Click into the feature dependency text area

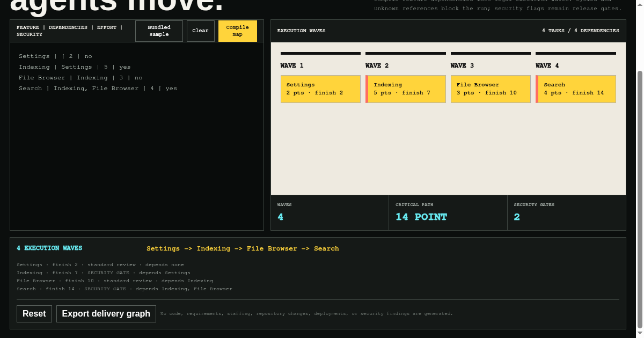[x=137, y=136]
